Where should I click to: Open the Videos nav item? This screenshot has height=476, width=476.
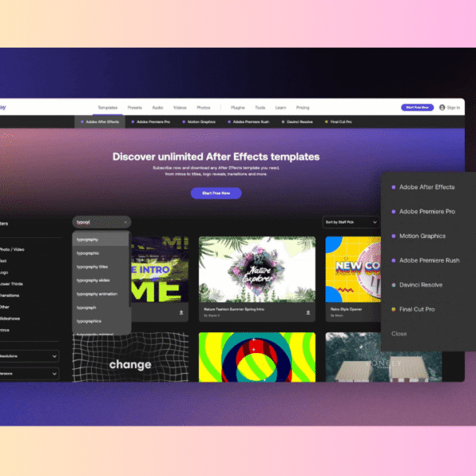click(180, 107)
